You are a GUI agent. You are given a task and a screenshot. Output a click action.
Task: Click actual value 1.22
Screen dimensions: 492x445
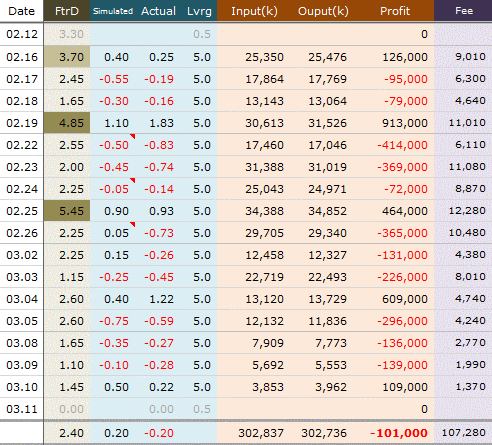[x=161, y=299]
